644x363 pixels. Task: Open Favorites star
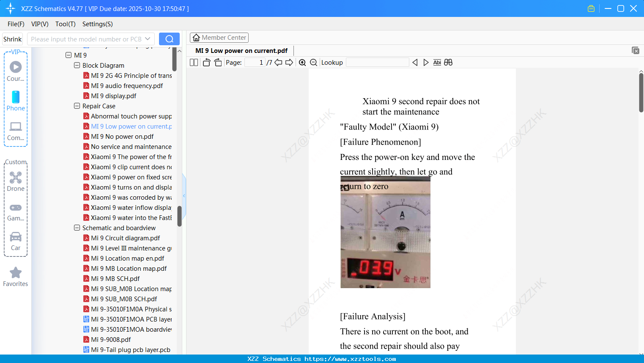(16, 272)
